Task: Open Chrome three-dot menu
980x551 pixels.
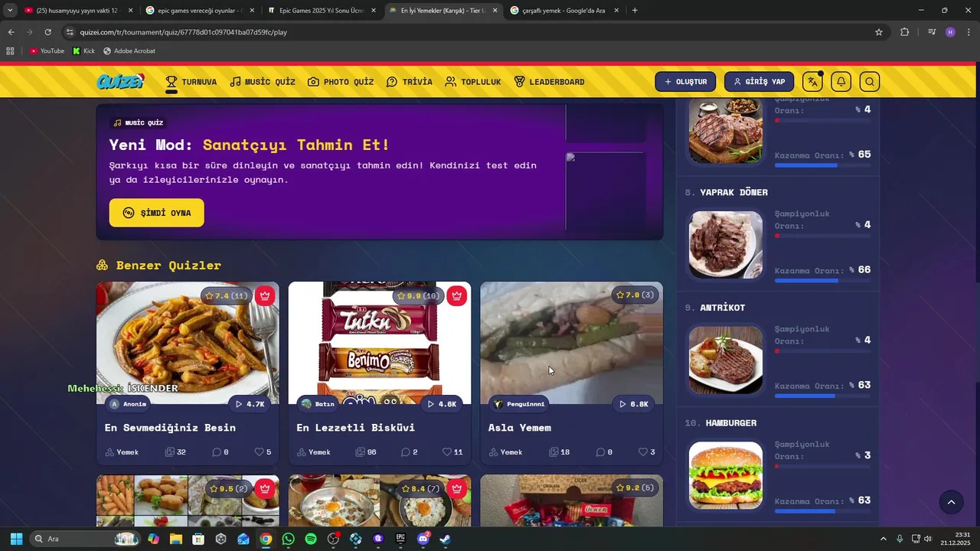Action: point(969,32)
